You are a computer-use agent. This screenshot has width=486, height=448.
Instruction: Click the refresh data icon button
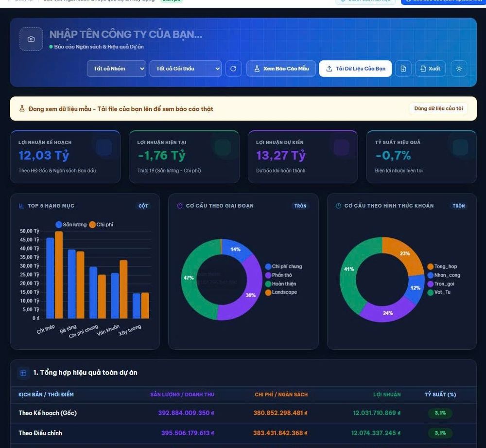[233, 69]
